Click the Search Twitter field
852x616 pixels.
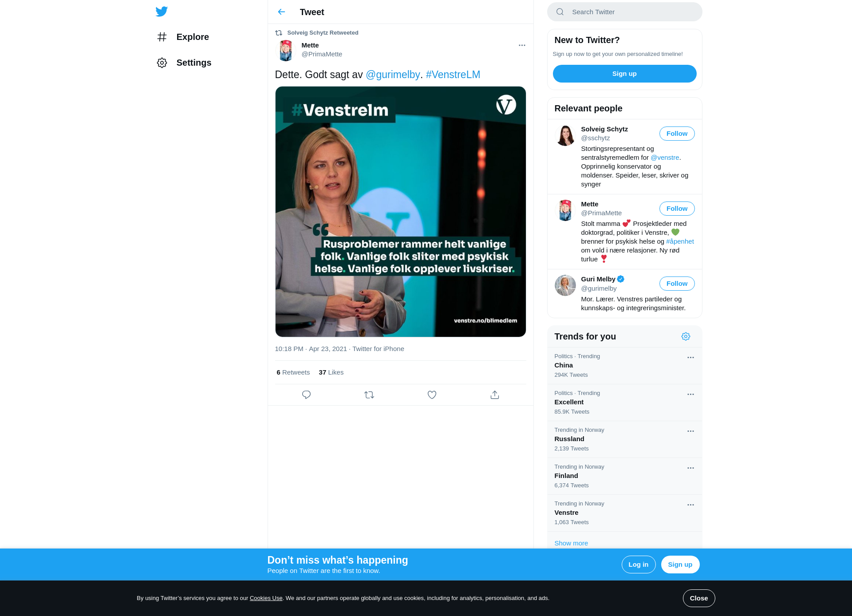point(624,12)
